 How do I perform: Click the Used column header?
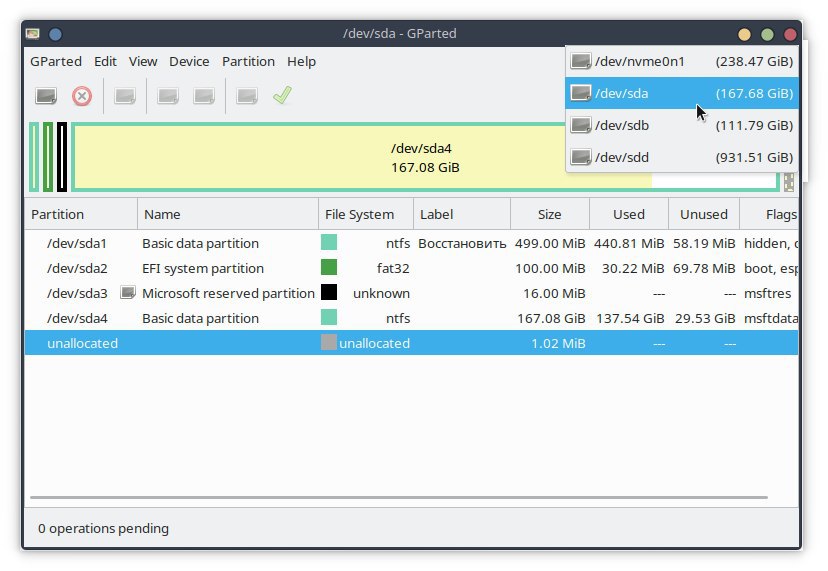[628, 214]
